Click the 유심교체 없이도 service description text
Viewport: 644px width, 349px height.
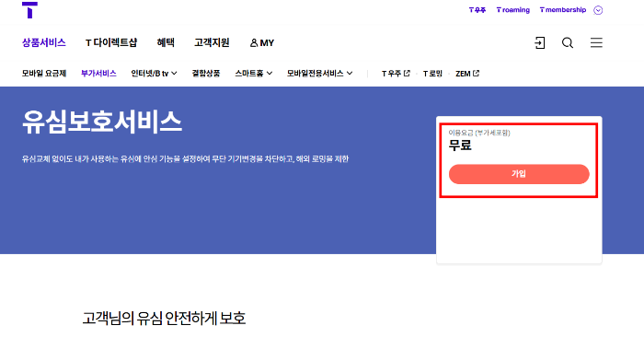coord(185,158)
